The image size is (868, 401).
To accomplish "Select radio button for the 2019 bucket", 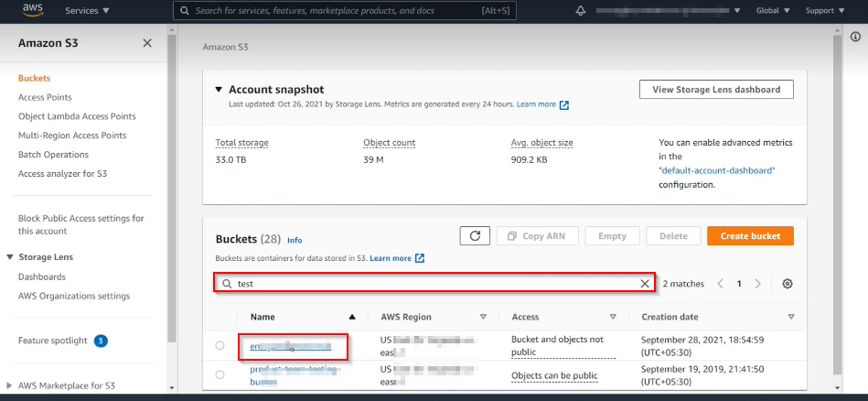I will [x=220, y=374].
